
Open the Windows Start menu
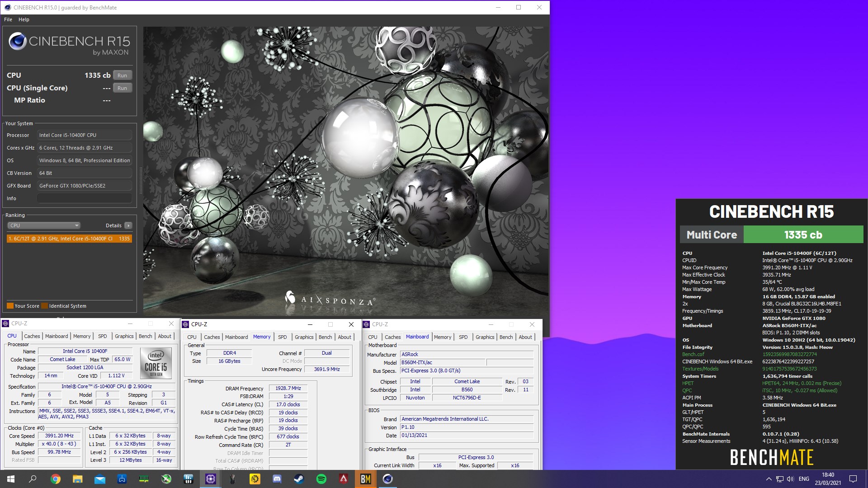click(11, 479)
